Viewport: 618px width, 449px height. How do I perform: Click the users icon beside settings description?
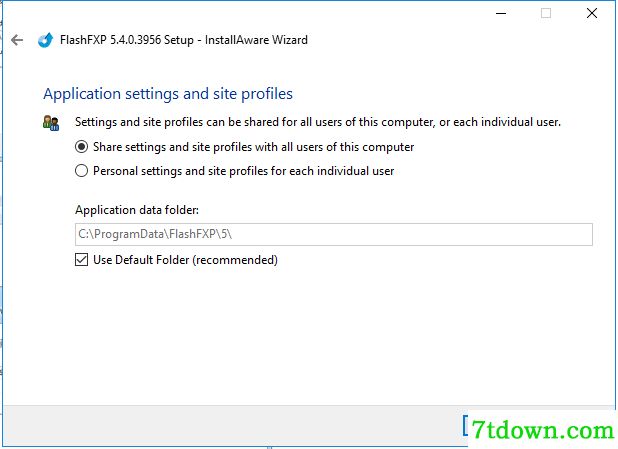click(x=51, y=123)
